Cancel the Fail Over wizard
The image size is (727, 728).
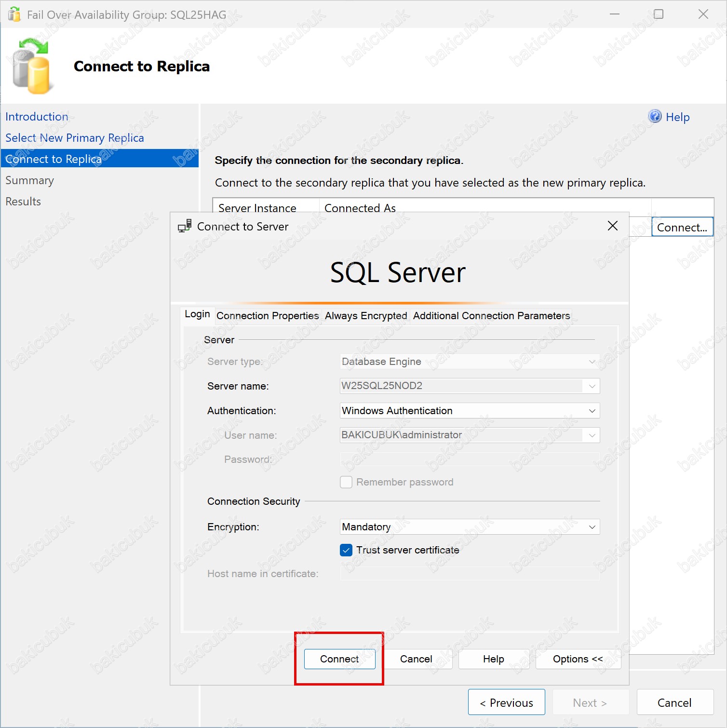point(675,702)
